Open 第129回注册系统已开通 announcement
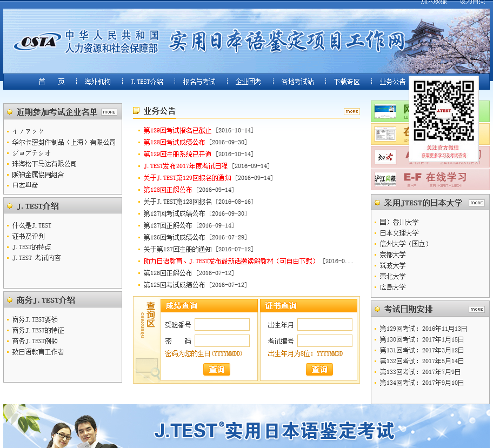 177,155
